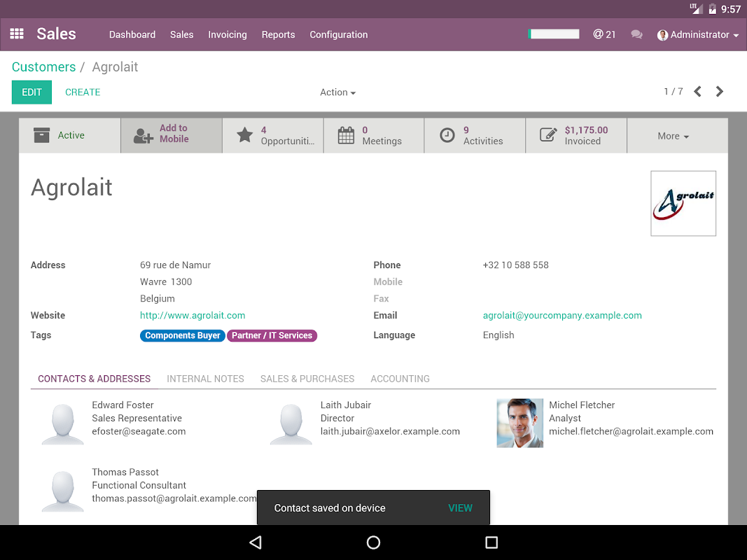747x560 pixels.
Task: Click the Components Buyer tag
Action: [183, 335]
